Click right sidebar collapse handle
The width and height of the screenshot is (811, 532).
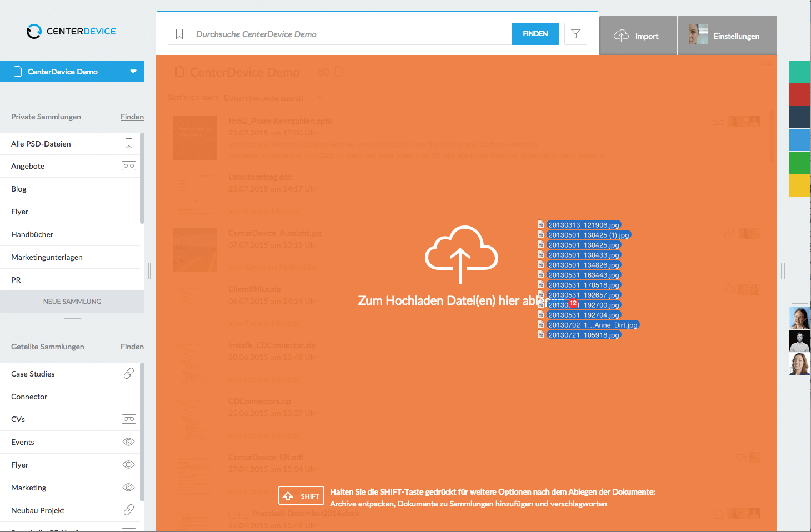(783, 271)
